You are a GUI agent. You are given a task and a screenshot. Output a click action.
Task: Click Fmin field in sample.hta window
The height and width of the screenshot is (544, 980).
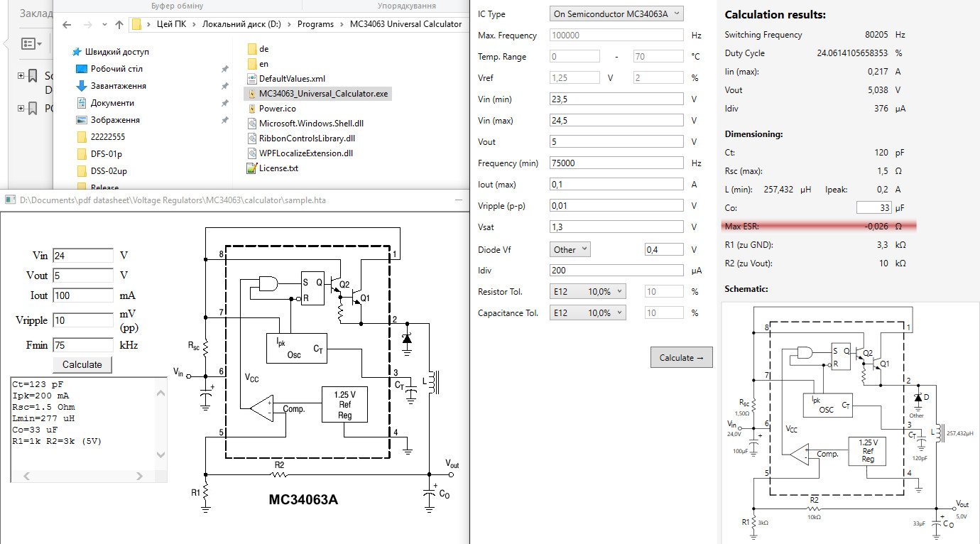click(83, 345)
